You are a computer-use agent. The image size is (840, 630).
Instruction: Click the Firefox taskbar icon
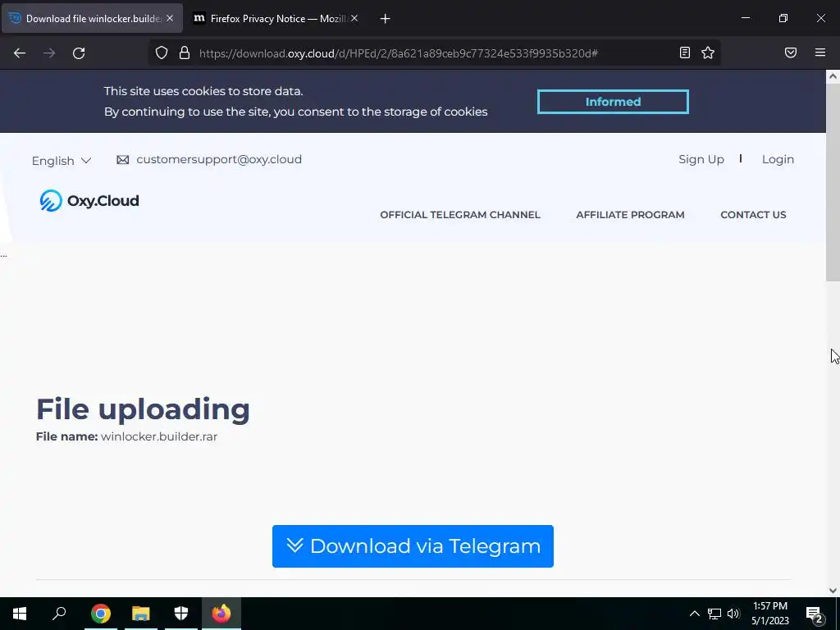[221, 614]
